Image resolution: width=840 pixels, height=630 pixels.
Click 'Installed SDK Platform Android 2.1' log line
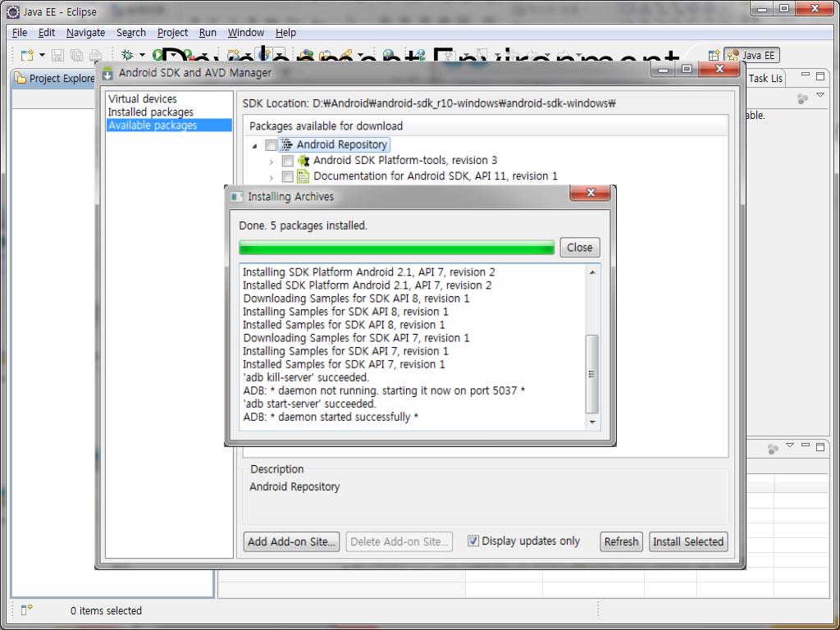pos(367,285)
